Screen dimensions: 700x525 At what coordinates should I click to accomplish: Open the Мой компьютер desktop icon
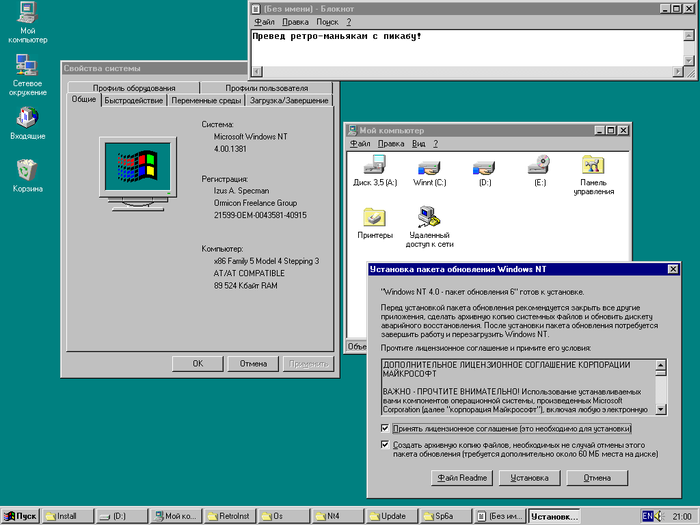pyautogui.click(x=27, y=15)
